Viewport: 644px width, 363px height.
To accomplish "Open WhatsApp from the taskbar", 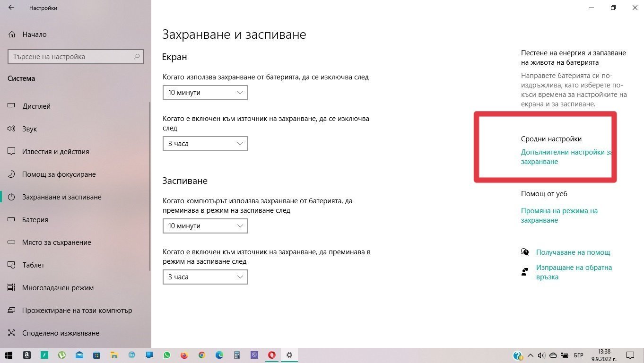I will 167,355.
